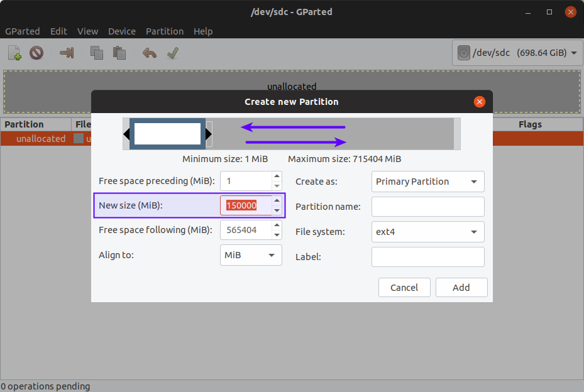Click the Resize/Move toolbar icon

67,53
